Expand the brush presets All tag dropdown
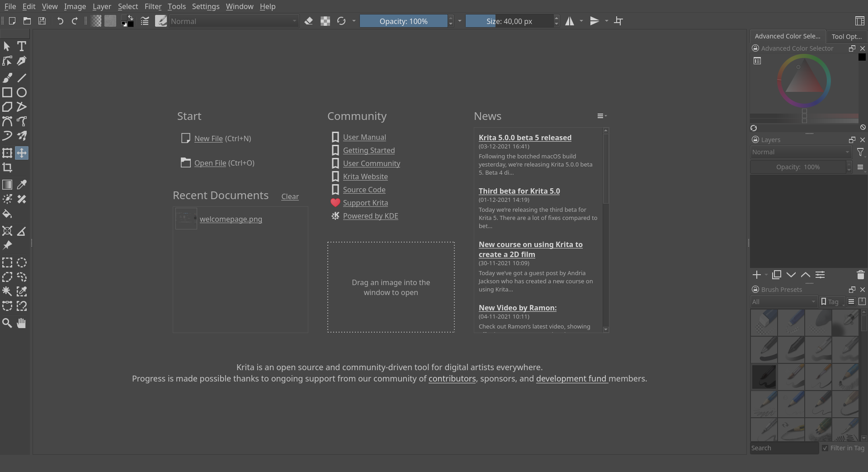868x472 pixels. 784,302
